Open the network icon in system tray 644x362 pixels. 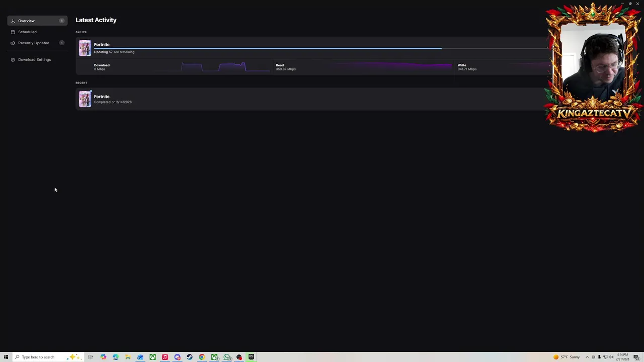(605, 357)
